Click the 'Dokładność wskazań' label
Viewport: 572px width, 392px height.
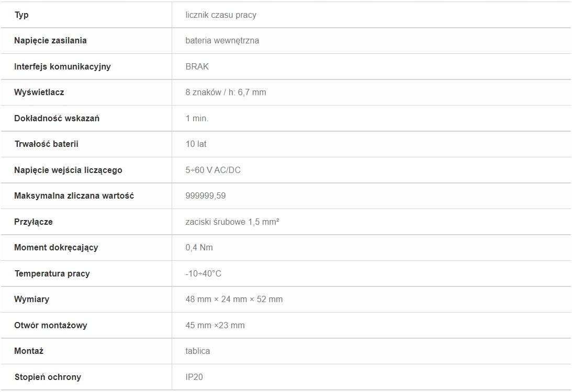(57, 119)
